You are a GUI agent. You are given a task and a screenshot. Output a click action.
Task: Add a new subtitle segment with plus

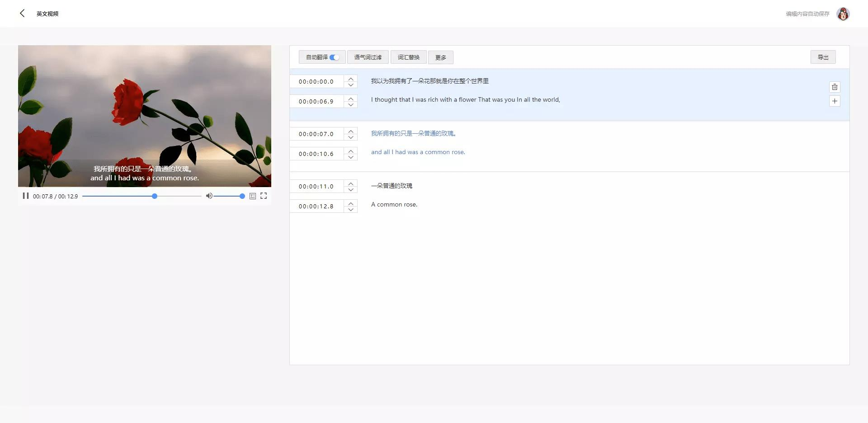click(835, 101)
